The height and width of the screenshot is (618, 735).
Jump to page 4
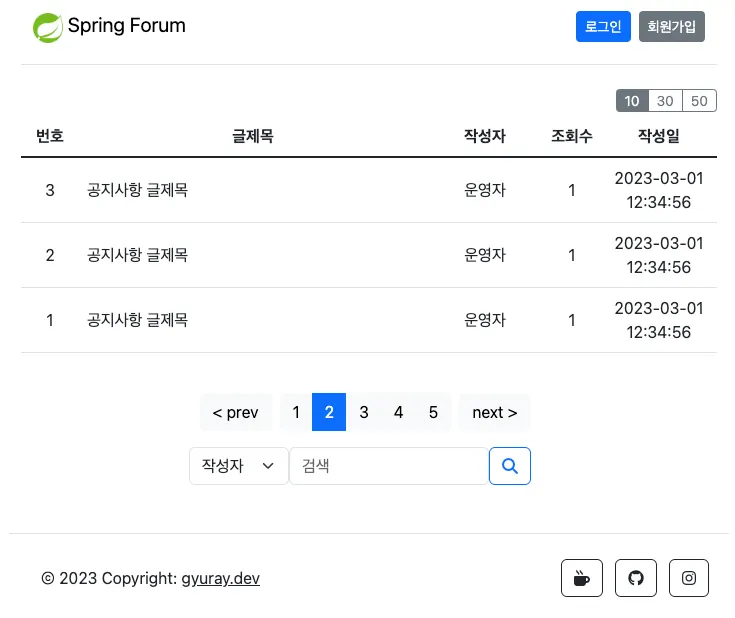(x=398, y=412)
